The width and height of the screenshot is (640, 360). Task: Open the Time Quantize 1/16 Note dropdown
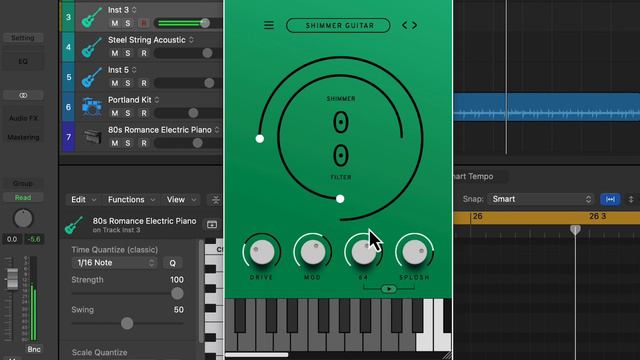[115, 263]
